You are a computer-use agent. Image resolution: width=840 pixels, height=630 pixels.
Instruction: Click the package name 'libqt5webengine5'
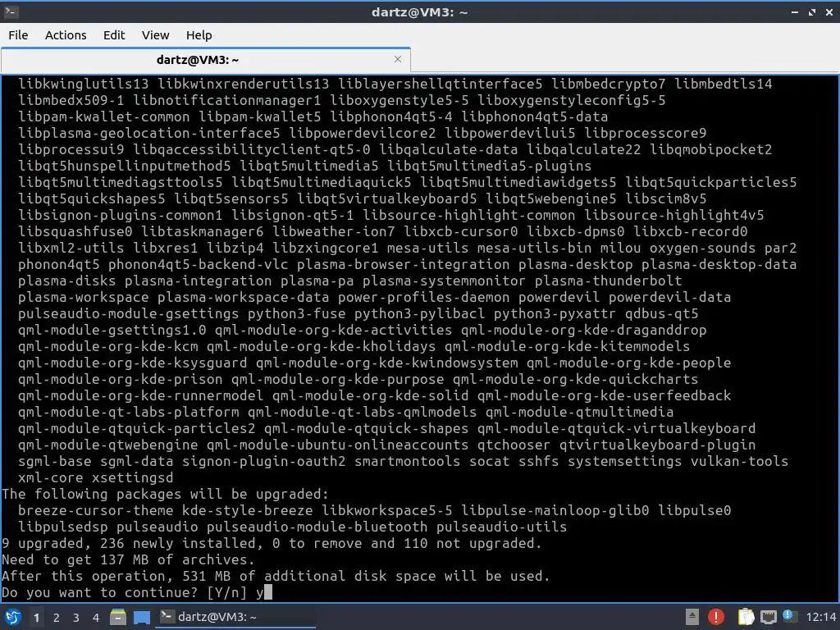551,199
